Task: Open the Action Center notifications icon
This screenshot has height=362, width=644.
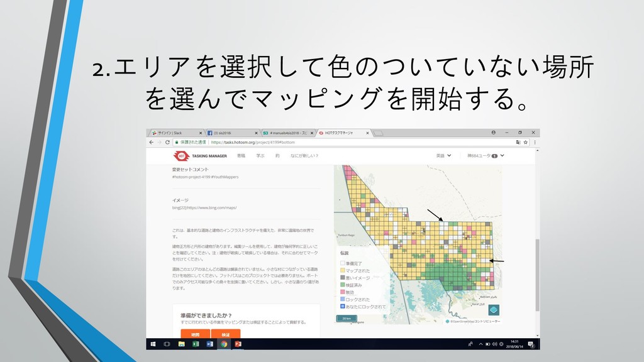Action: (531, 344)
